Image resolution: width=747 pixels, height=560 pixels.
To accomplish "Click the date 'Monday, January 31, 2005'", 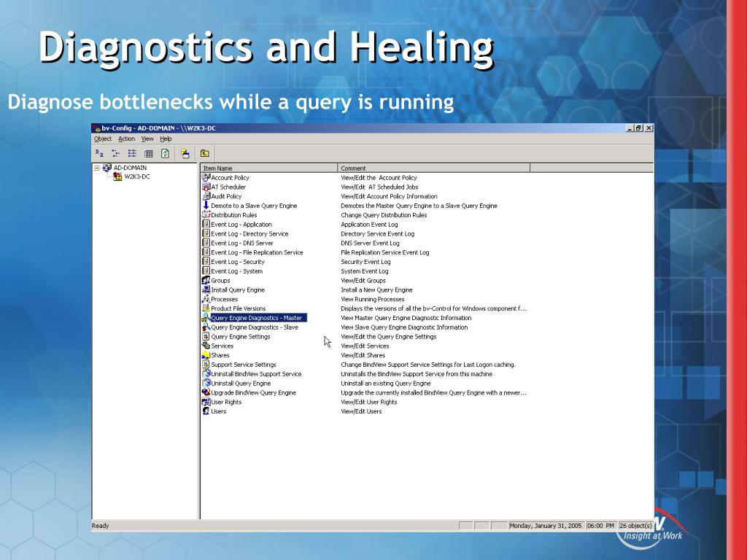I will click(x=546, y=526).
